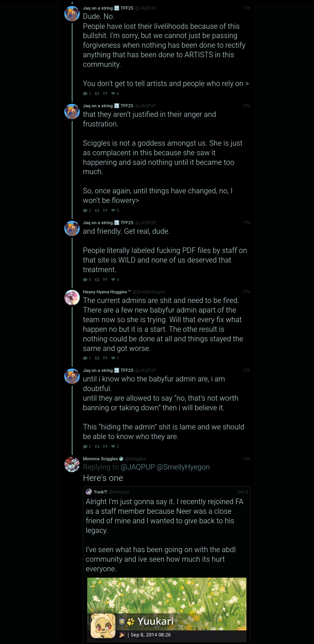Retweet the "Dude. No." tweet

97,94
